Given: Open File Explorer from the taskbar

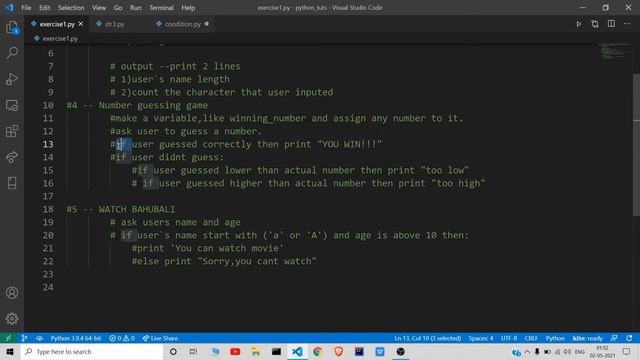Looking at the screenshot, I should [256, 351].
